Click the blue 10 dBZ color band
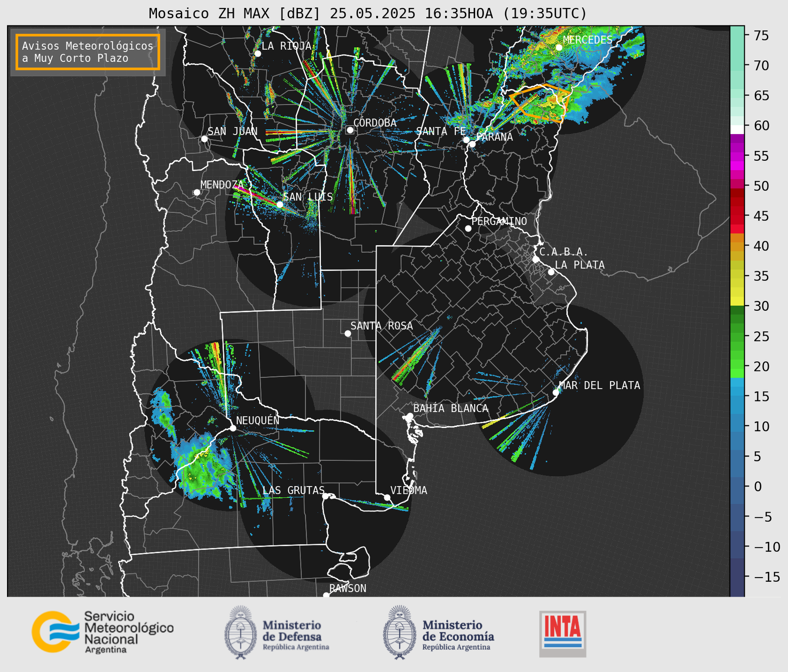The width and height of the screenshot is (788, 672). pos(737,427)
